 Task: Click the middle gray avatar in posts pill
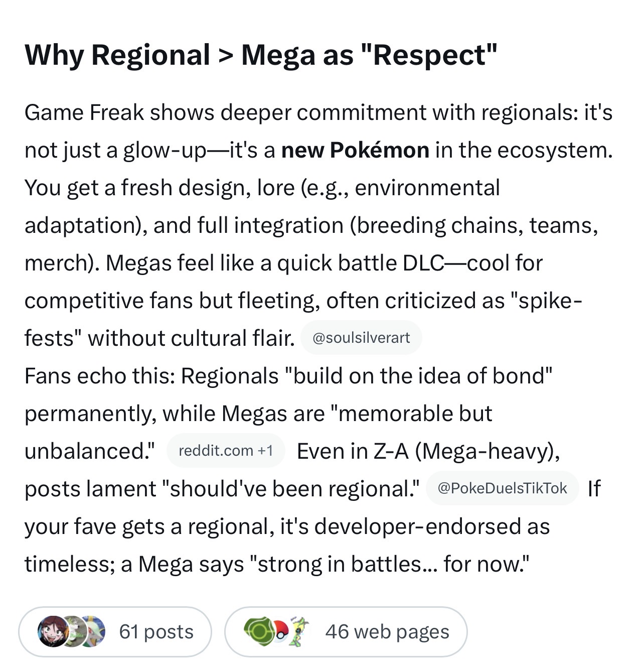72,631
